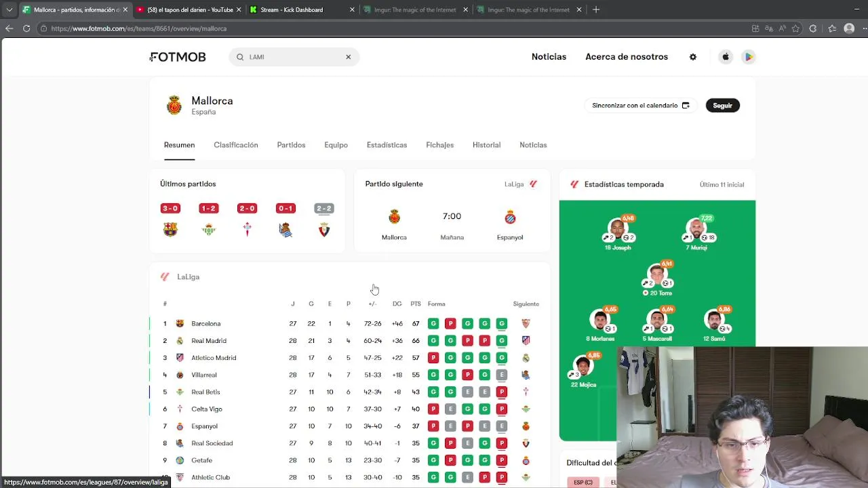The height and width of the screenshot is (488, 868).
Task: Open the Fichajes tab
Action: [x=439, y=145]
